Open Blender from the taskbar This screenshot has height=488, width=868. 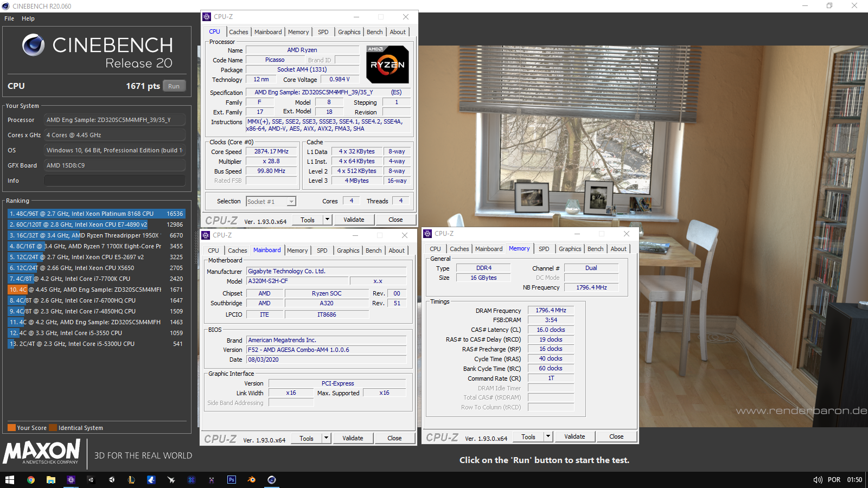tap(251, 480)
